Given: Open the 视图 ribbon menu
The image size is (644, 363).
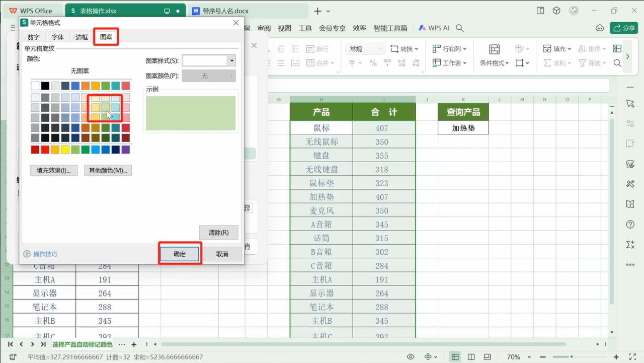Looking at the screenshot, I should tap(284, 28).
